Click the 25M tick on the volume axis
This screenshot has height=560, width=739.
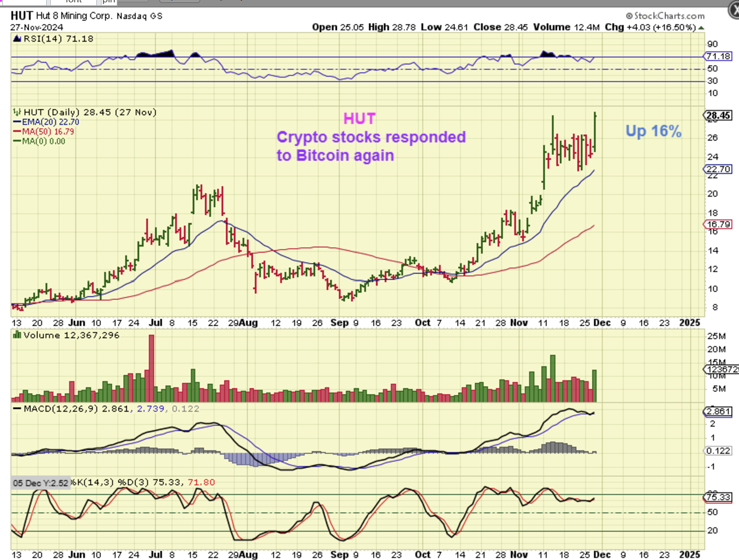coord(716,336)
